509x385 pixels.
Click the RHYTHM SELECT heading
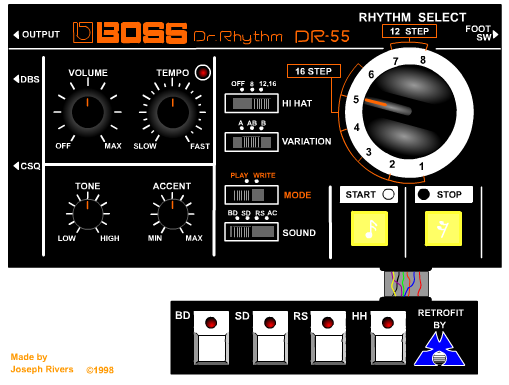click(412, 17)
